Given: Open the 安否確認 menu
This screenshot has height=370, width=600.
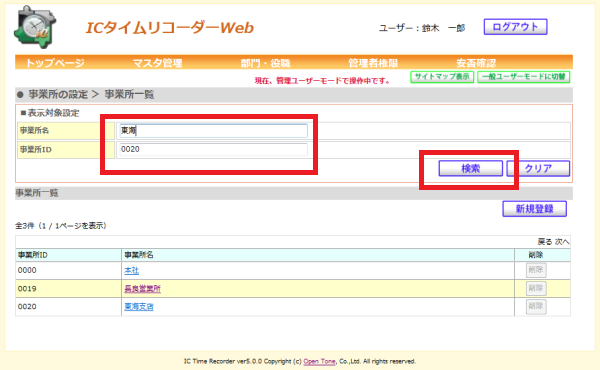Looking at the screenshot, I should [476, 63].
